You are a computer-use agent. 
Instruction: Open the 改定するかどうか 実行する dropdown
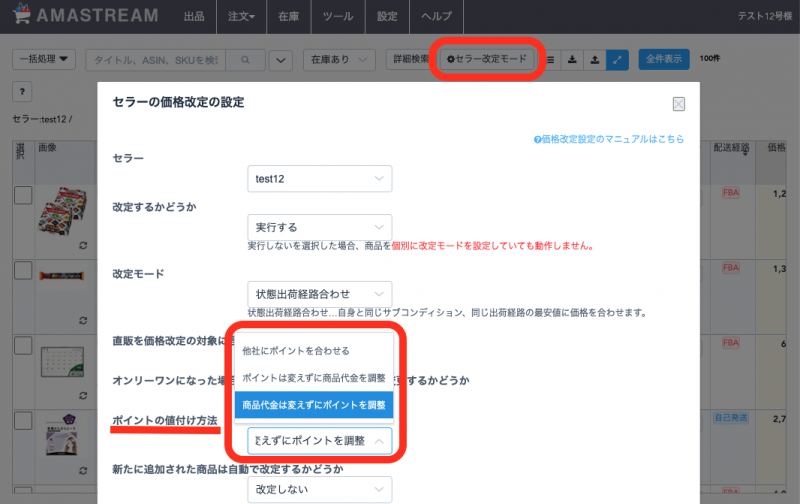point(320,227)
